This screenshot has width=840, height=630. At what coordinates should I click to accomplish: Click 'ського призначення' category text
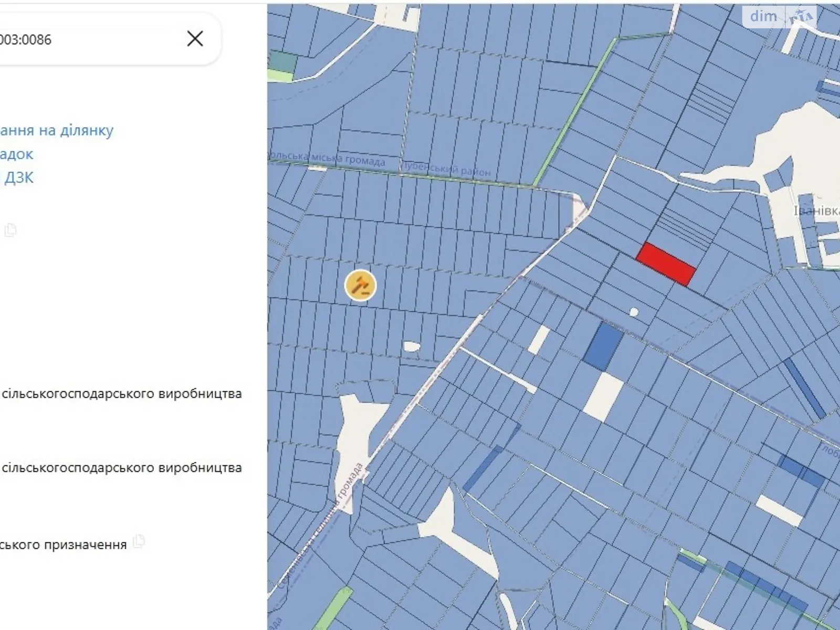click(63, 544)
